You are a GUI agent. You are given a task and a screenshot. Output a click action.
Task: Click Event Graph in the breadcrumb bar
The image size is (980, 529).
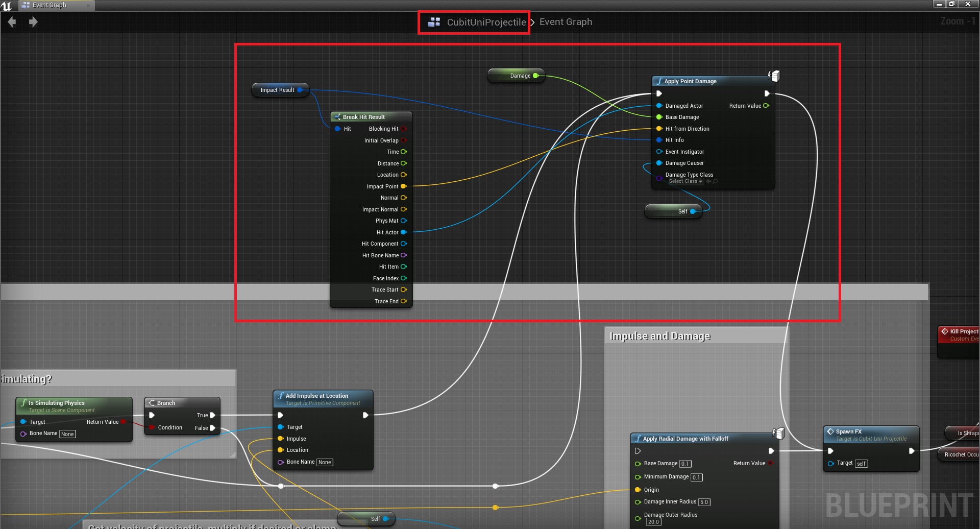pos(566,21)
